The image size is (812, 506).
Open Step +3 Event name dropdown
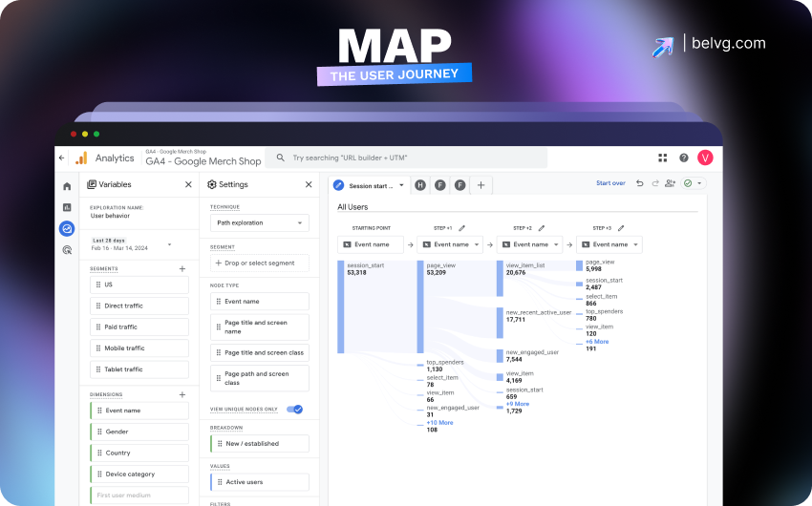pyautogui.click(x=609, y=244)
